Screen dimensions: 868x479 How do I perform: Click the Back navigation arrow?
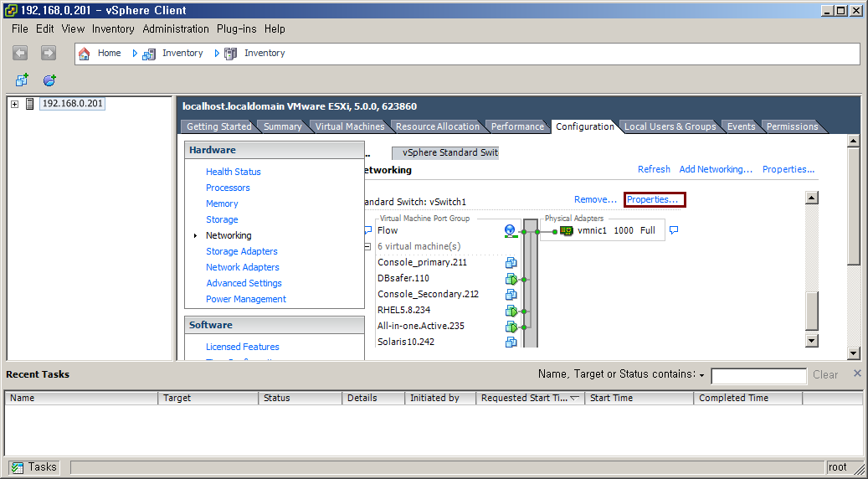point(20,53)
